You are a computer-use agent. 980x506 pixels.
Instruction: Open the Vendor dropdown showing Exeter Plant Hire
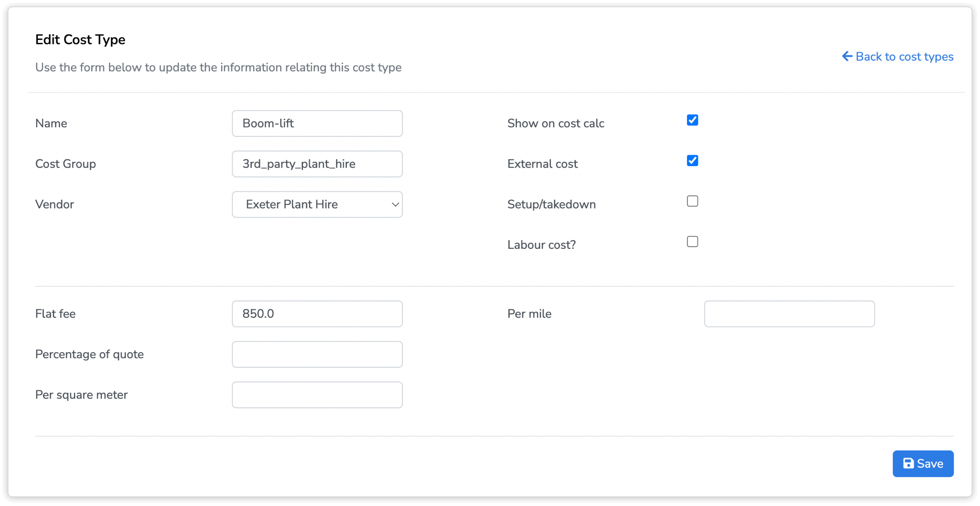(317, 204)
